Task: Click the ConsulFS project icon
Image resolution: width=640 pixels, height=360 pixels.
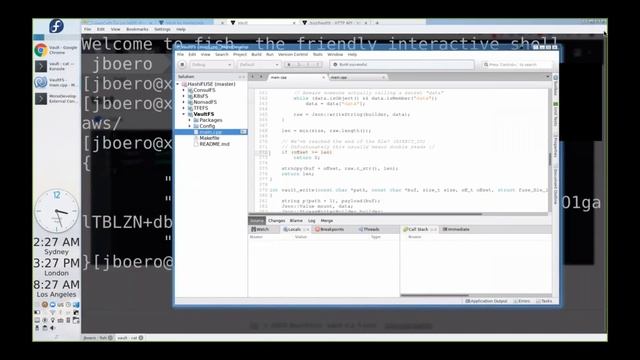Action: tap(190, 90)
